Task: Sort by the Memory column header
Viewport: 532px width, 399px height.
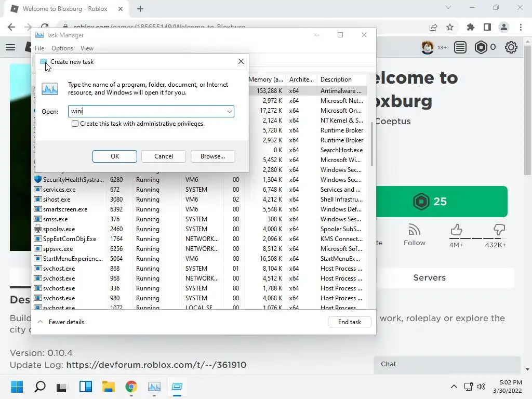Action: [x=265, y=79]
